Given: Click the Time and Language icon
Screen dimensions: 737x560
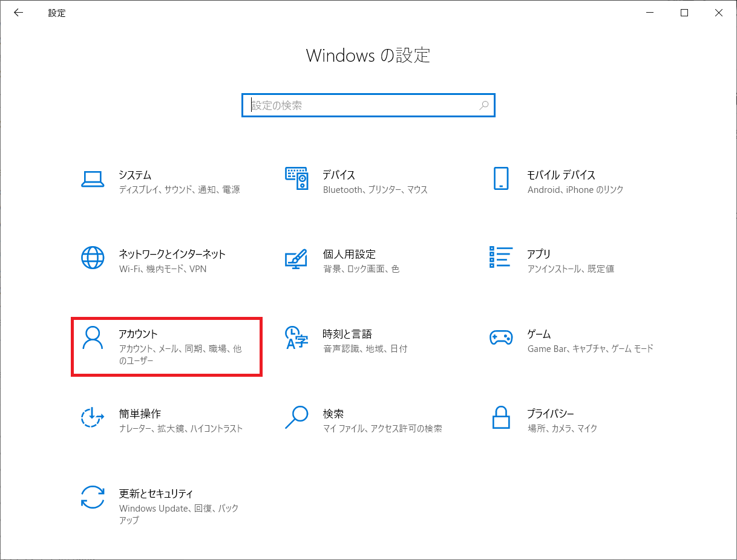Looking at the screenshot, I should 296,338.
